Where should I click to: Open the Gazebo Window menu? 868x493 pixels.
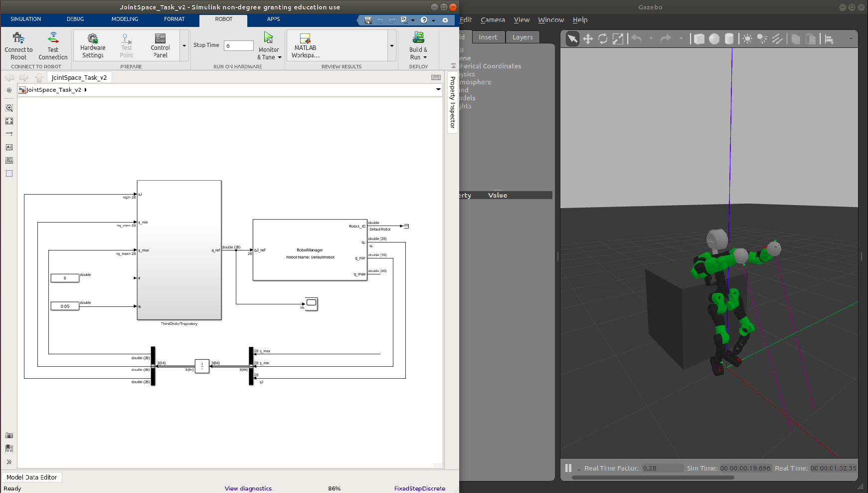pyautogui.click(x=551, y=20)
